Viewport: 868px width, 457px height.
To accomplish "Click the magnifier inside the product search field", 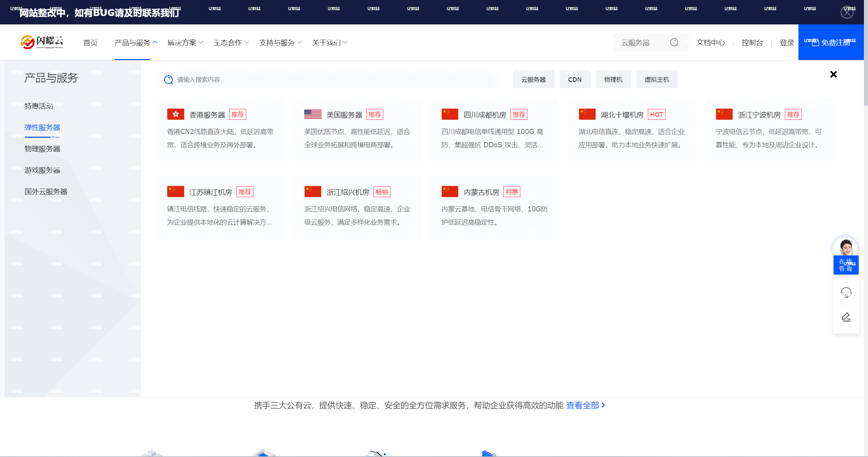I will coord(169,79).
